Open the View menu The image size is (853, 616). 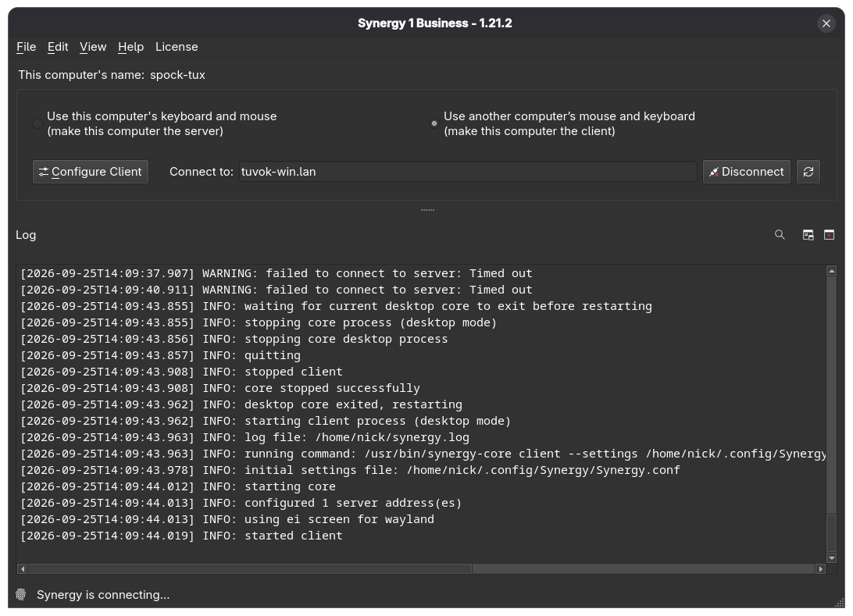click(x=93, y=47)
